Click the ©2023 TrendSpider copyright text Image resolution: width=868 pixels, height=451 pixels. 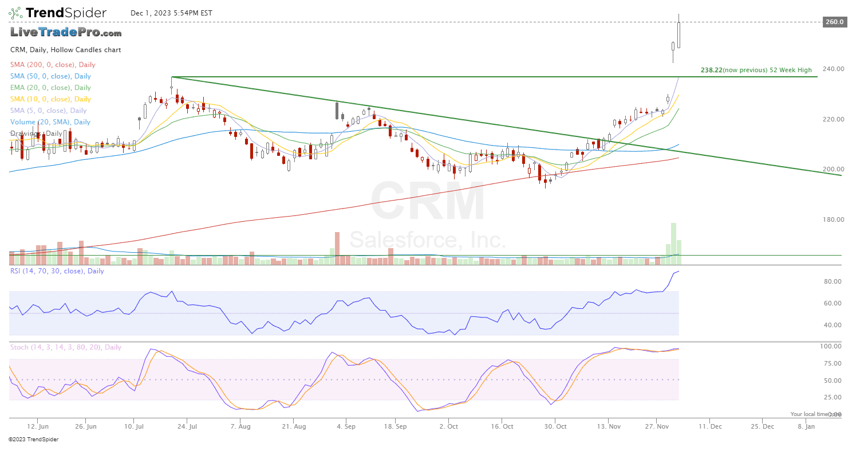pos(33,440)
